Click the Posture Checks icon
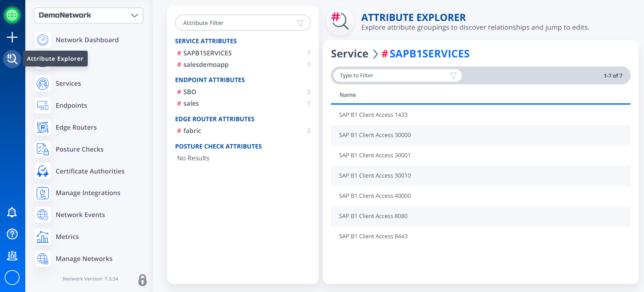 coord(43,149)
